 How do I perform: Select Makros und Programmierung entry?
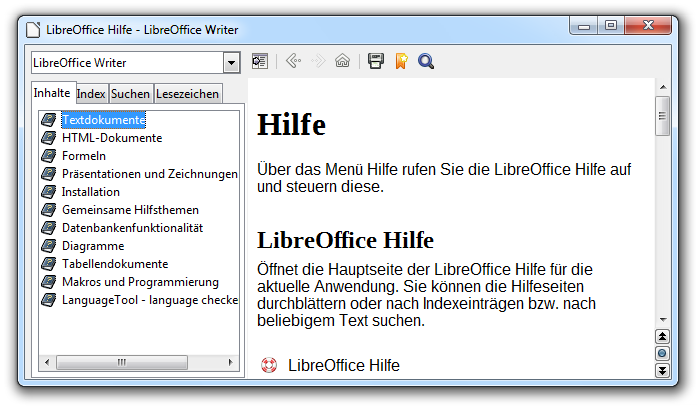tap(139, 282)
